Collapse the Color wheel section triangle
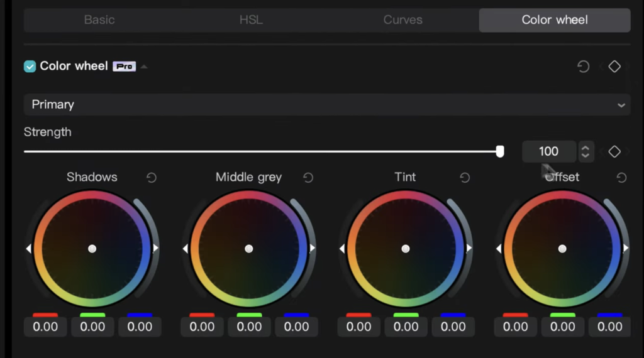The image size is (644, 358). pos(144,67)
